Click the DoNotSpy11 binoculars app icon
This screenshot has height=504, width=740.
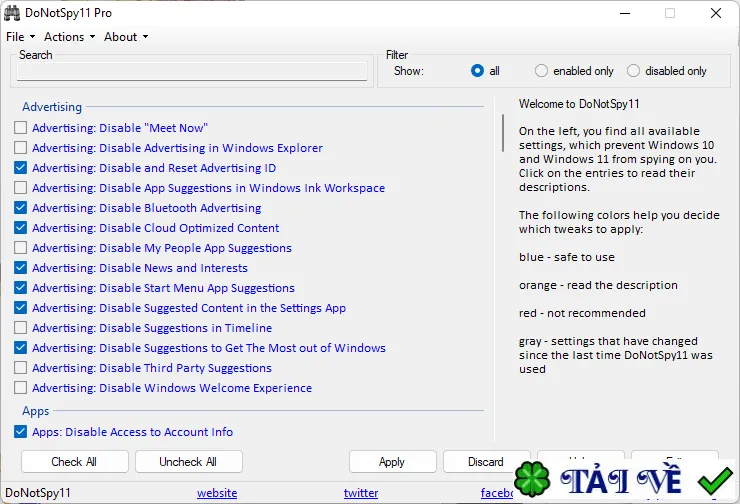(x=12, y=13)
